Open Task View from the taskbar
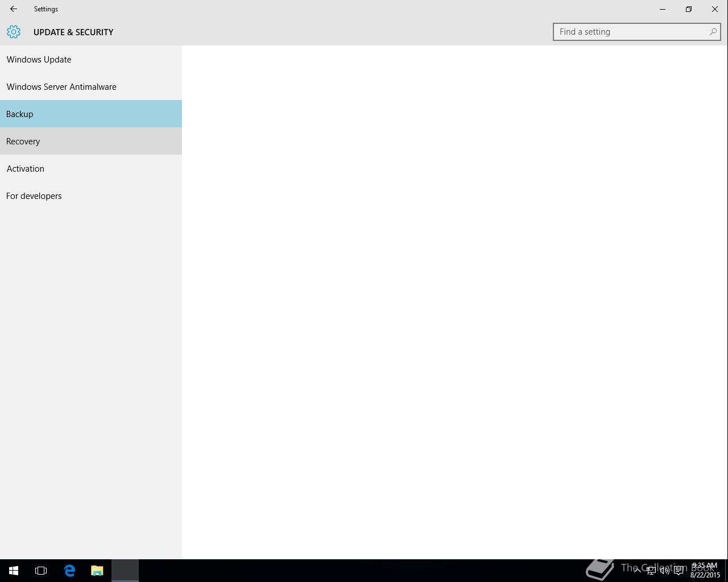728x582 pixels. [41, 571]
